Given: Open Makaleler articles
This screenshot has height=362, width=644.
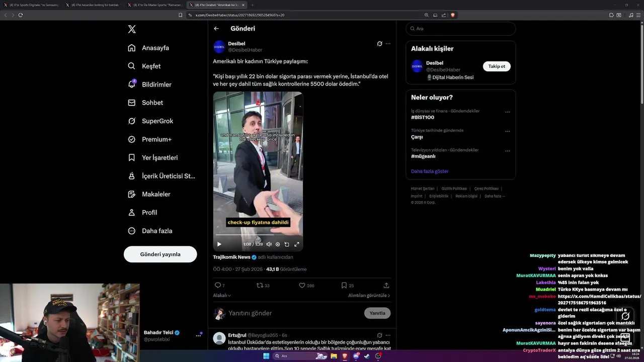Looking at the screenshot, I should click(x=149, y=194).
